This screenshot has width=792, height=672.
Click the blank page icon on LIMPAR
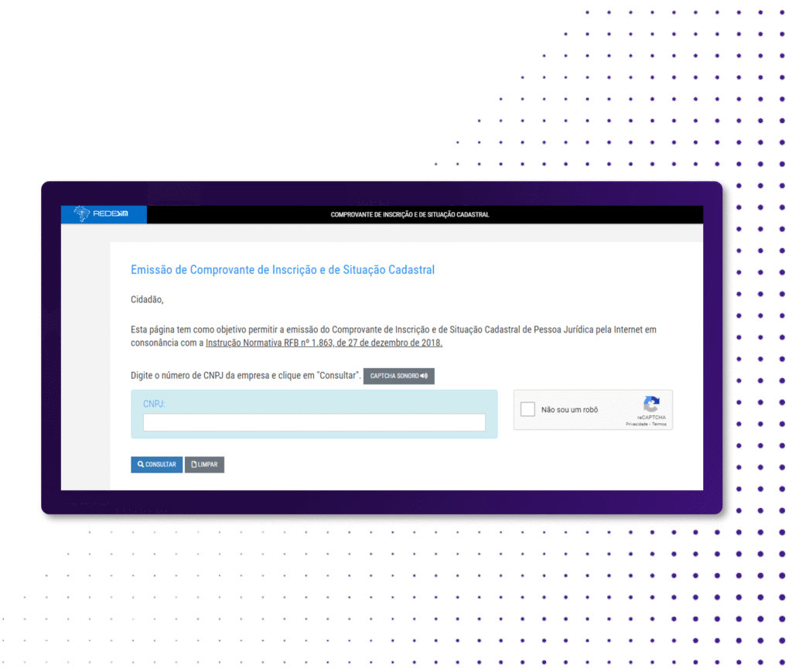194,464
